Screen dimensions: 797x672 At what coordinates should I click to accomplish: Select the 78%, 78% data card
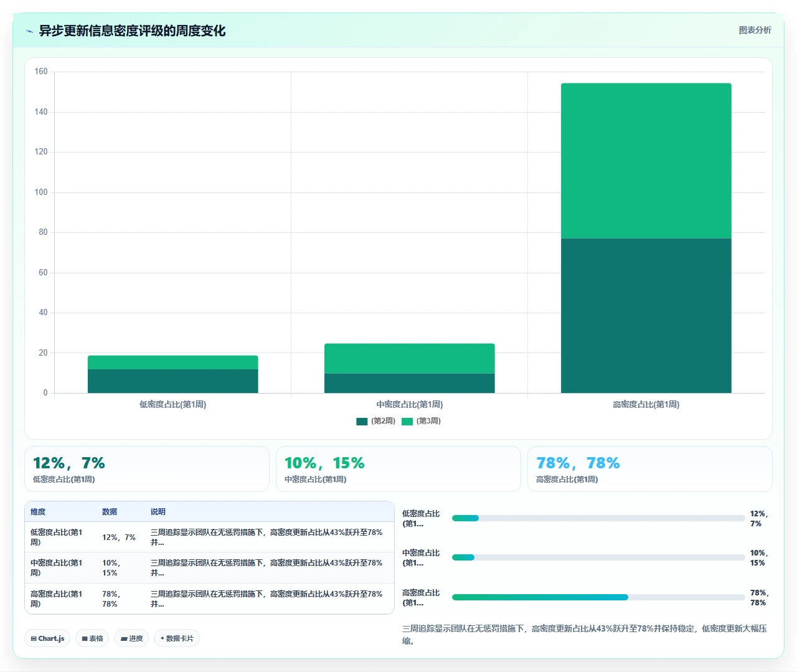click(x=650, y=469)
